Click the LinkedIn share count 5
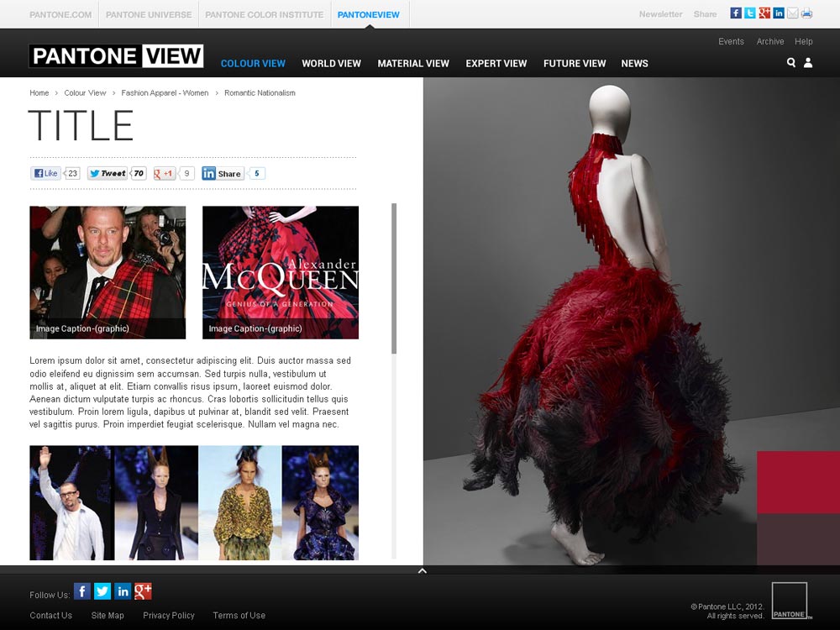840x630 pixels. (256, 173)
